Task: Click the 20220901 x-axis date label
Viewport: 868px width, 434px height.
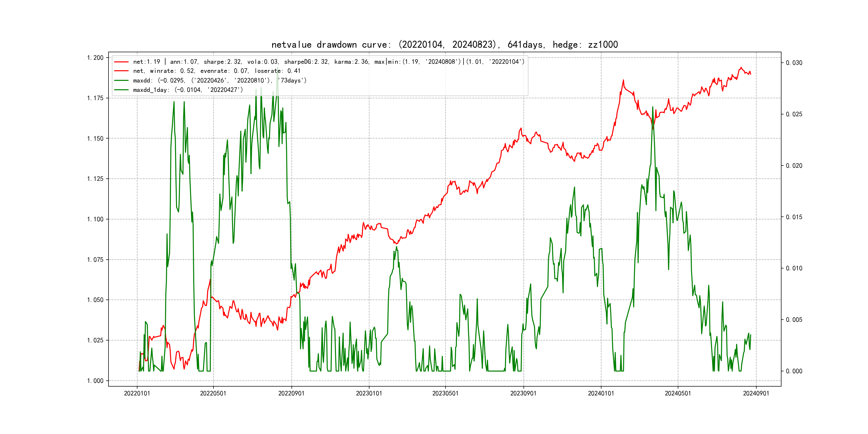Action: coord(291,393)
